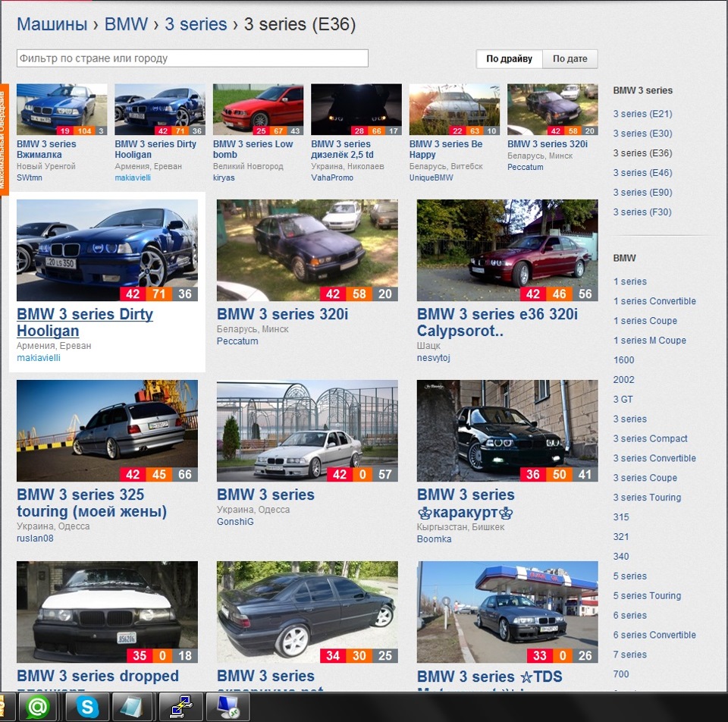The height and width of the screenshot is (722, 728).
Task: Sort listings with По драйву
Action: point(509,59)
